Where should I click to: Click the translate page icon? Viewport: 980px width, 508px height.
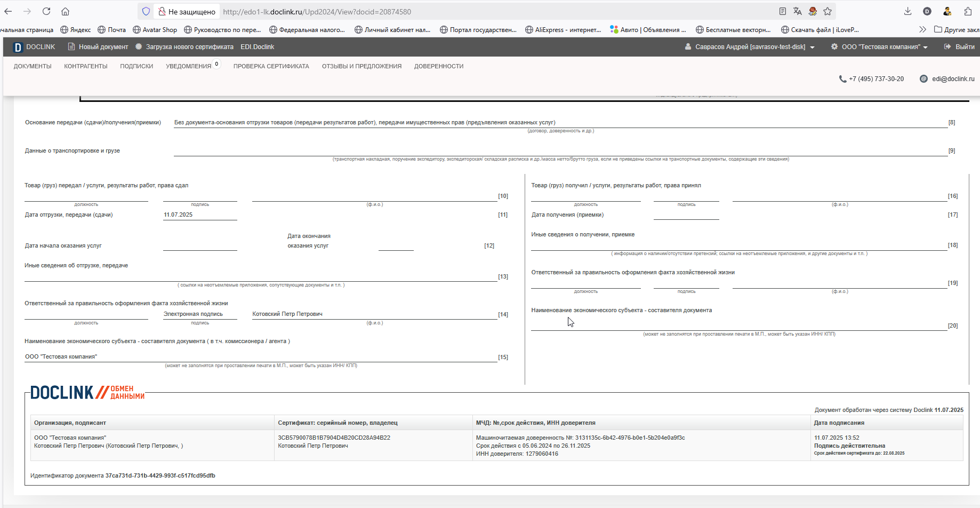[x=798, y=11]
